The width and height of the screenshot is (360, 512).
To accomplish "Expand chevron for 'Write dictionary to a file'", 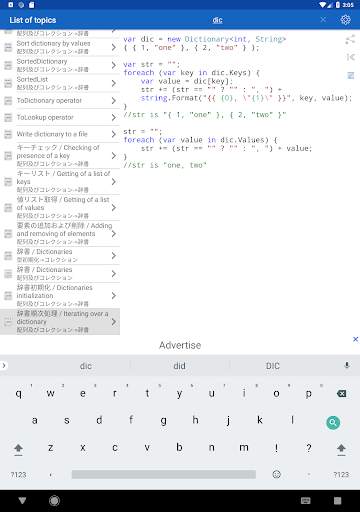I will 114,134.
